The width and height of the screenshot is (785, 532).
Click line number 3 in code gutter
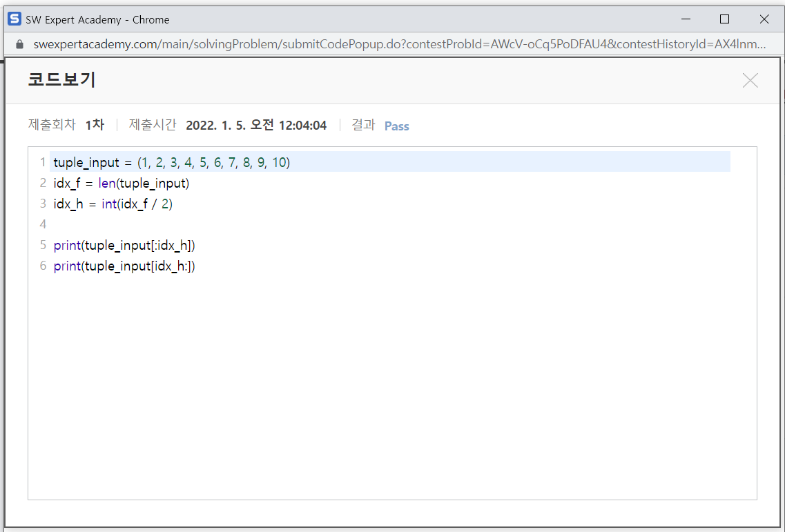pyautogui.click(x=43, y=204)
